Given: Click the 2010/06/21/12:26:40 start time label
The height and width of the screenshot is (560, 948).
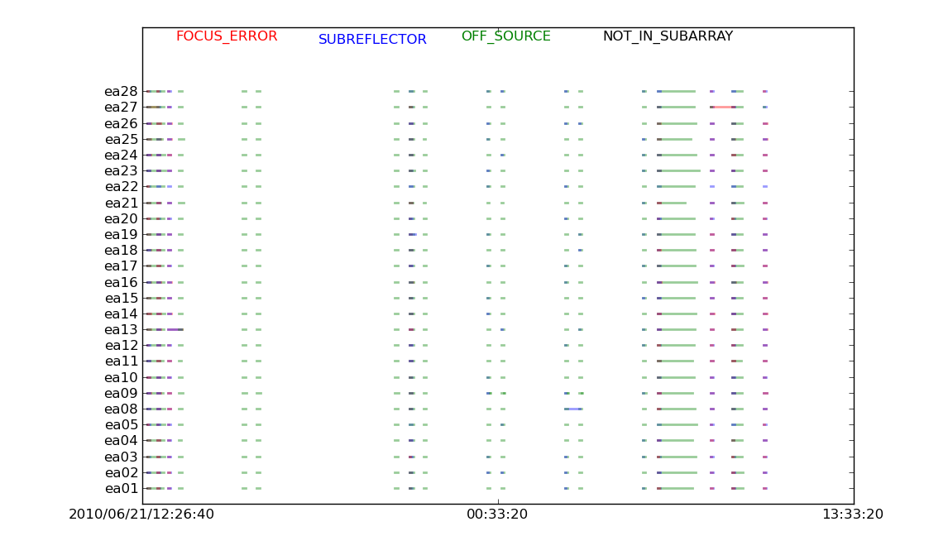Looking at the screenshot, I should click(141, 515).
